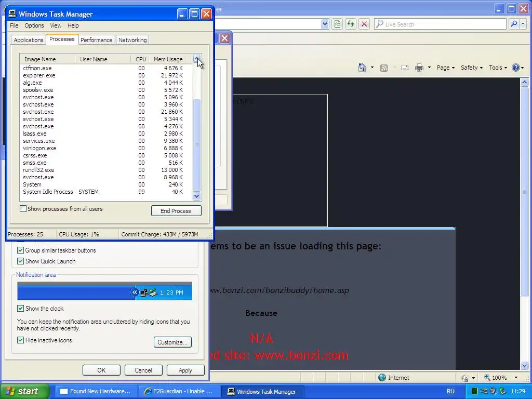Click the blue magnifier search button
The height and width of the screenshot is (399, 532).
pos(514,24)
